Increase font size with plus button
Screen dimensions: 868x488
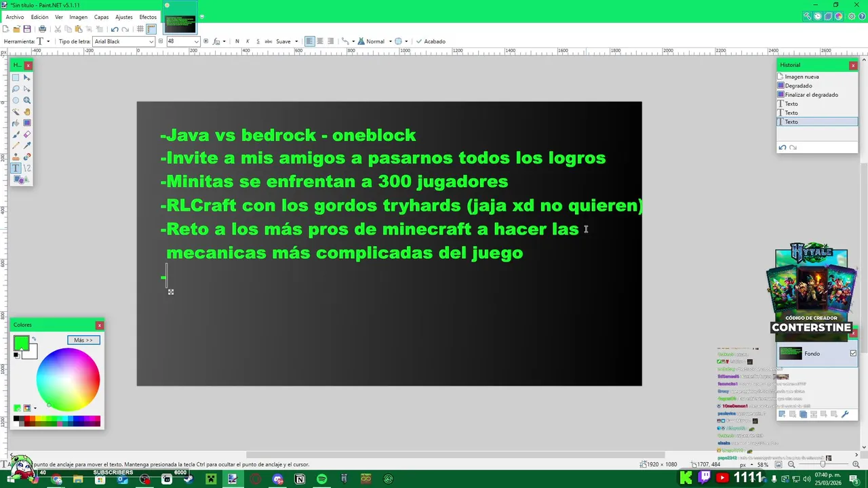(207, 41)
